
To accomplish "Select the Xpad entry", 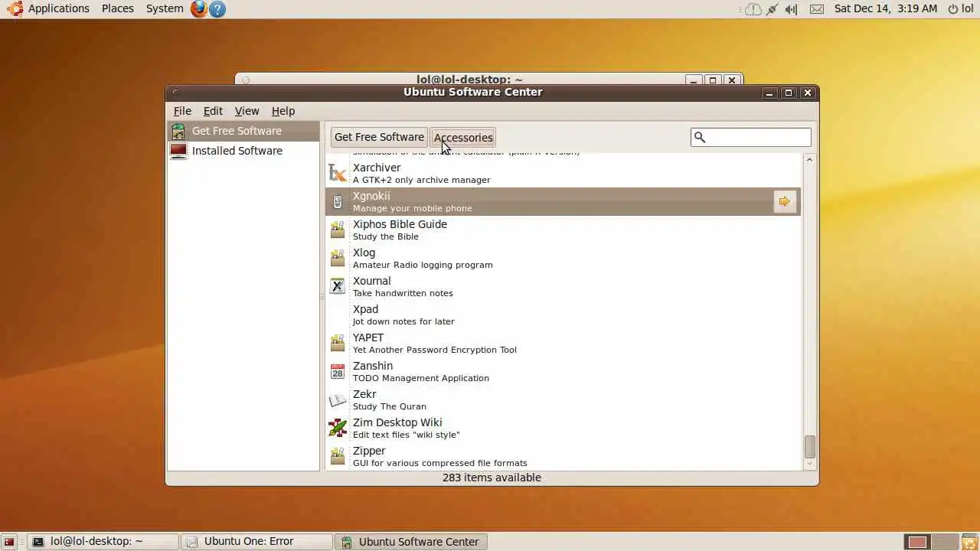I will (563, 315).
